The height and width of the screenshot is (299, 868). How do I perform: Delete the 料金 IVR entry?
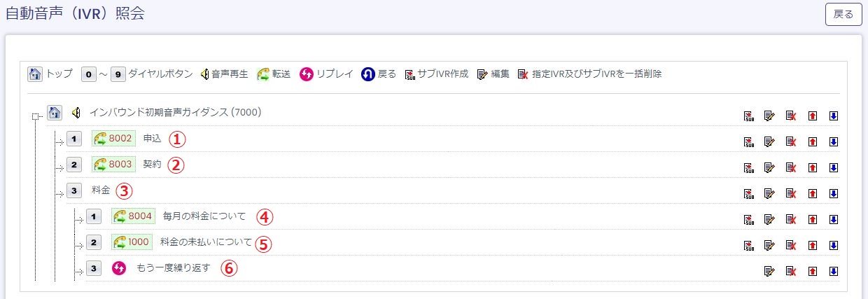pyautogui.click(x=791, y=193)
